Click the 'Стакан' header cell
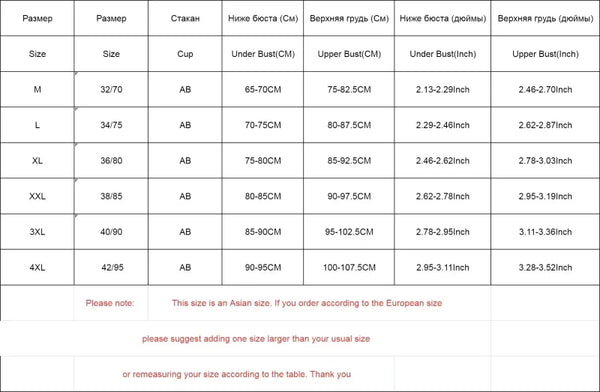 185,18
